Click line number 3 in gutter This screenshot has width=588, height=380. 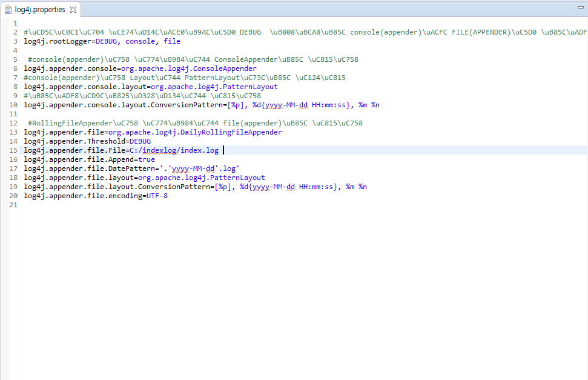point(15,41)
